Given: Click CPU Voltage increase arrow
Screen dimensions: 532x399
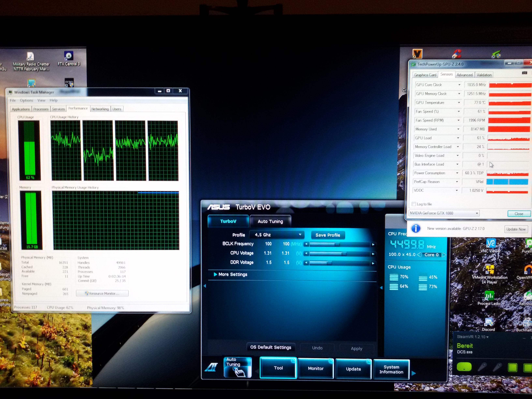Looking at the screenshot, I should coord(373,254).
